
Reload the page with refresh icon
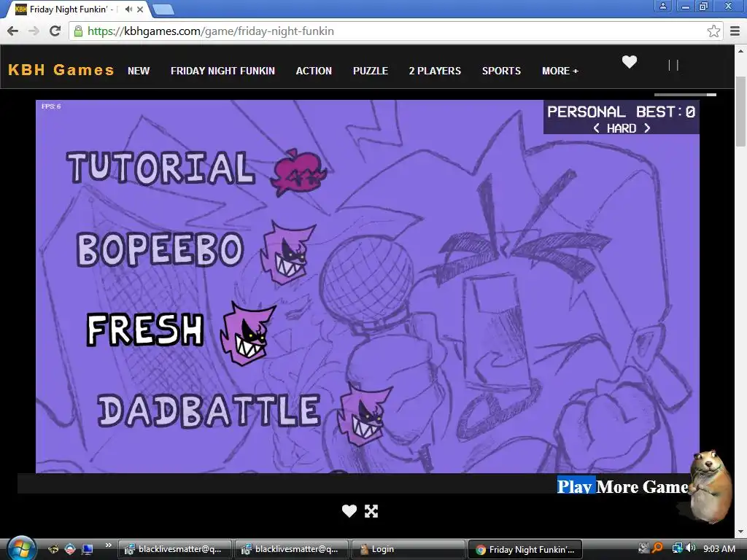point(55,31)
